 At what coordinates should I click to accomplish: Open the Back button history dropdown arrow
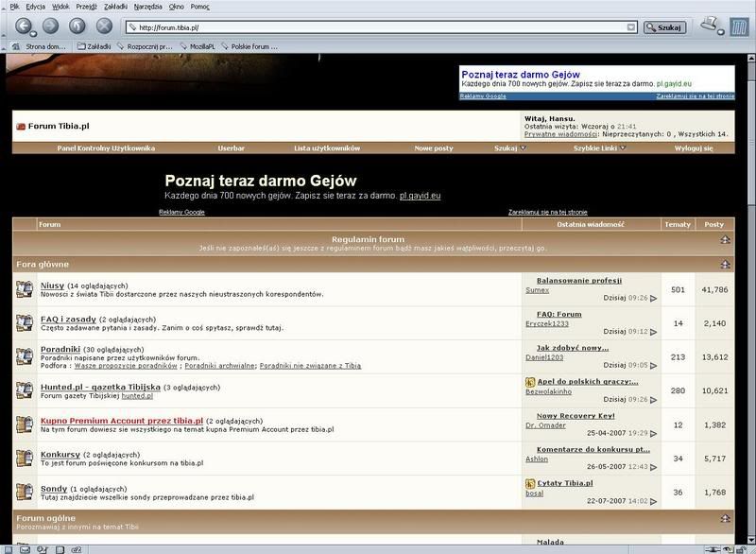[33, 34]
